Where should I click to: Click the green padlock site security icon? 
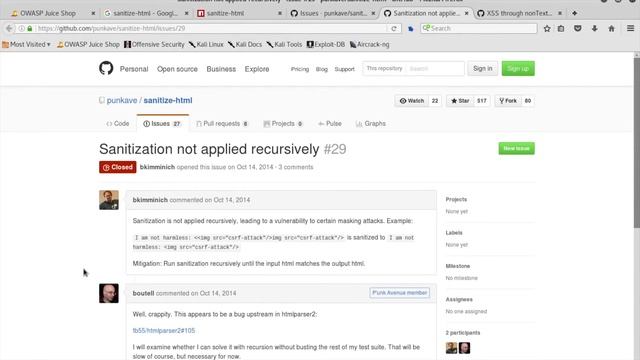tap(29, 28)
